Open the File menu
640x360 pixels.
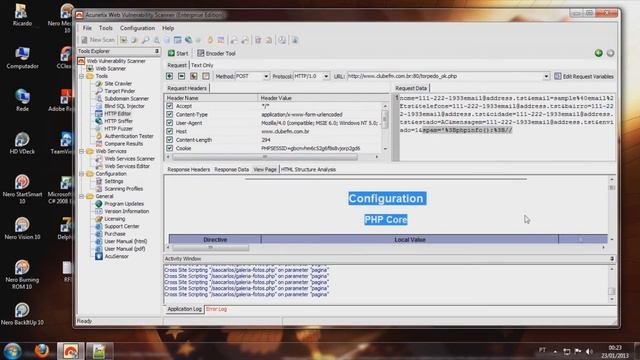pos(87,28)
